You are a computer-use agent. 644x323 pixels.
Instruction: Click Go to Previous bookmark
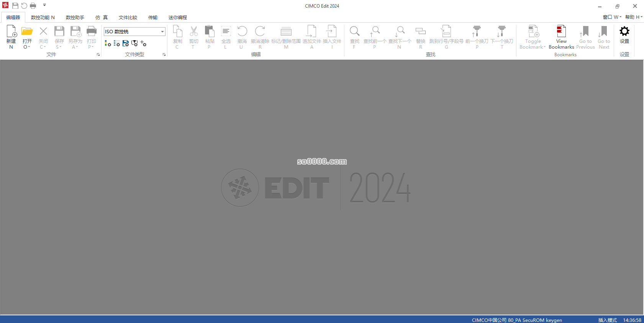585,37
